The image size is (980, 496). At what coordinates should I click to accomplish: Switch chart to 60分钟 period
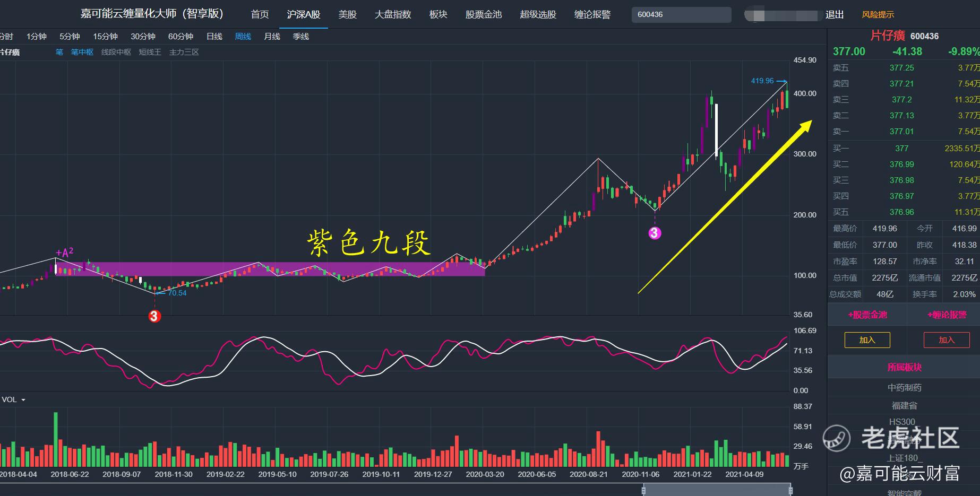(180, 36)
